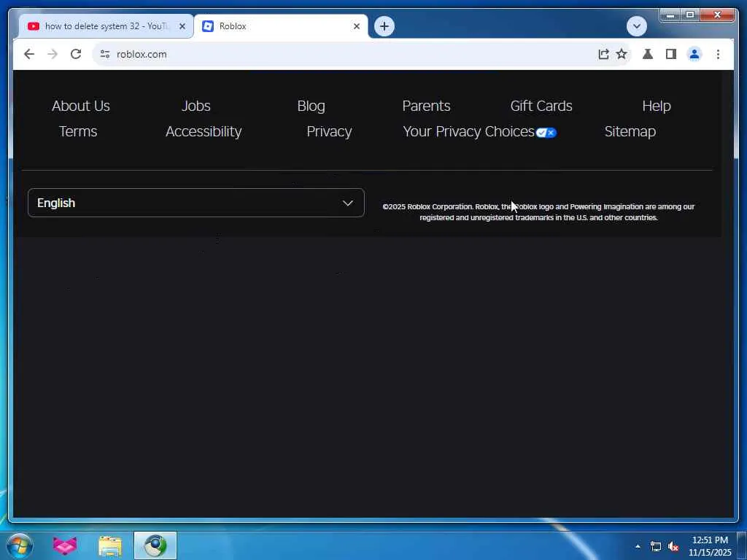This screenshot has width=747, height=560.
Task: Bookmark this tab with the star icon
Action: (x=622, y=54)
